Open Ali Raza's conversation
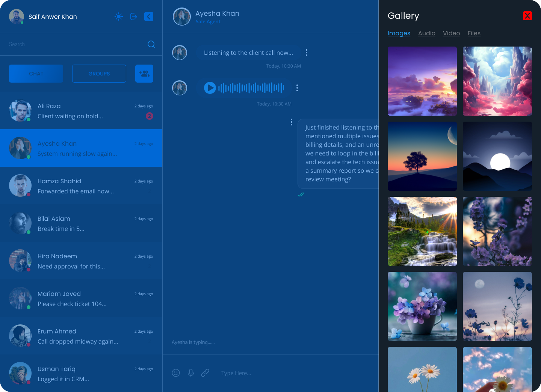This screenshot has width=541, height=392. click(81, 110)
